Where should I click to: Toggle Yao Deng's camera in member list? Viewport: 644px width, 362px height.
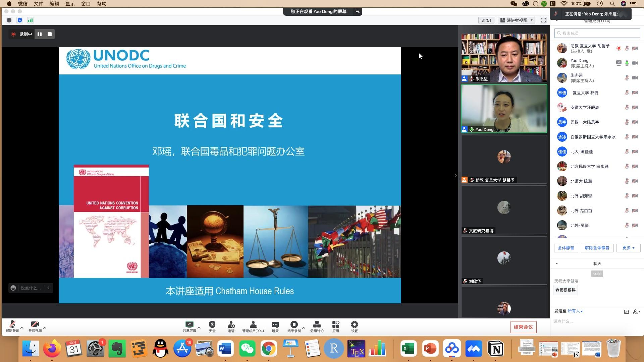click(x=635, y=63)
